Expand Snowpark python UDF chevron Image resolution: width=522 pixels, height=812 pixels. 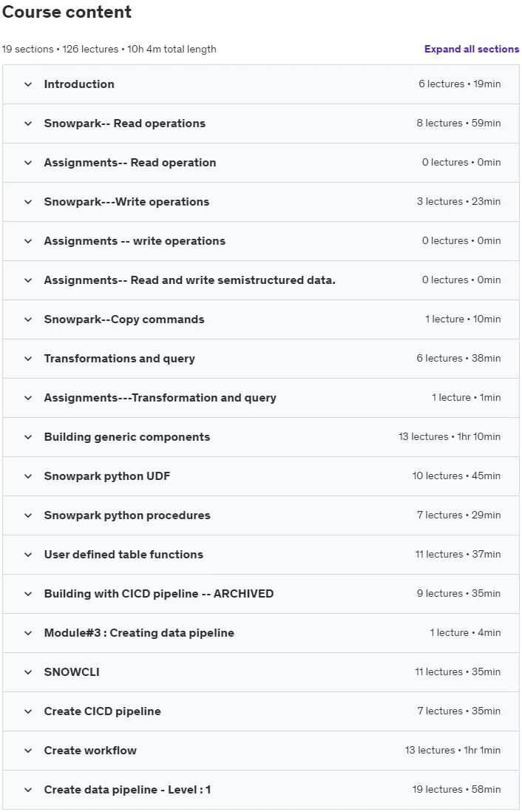(x=28, y=476)
